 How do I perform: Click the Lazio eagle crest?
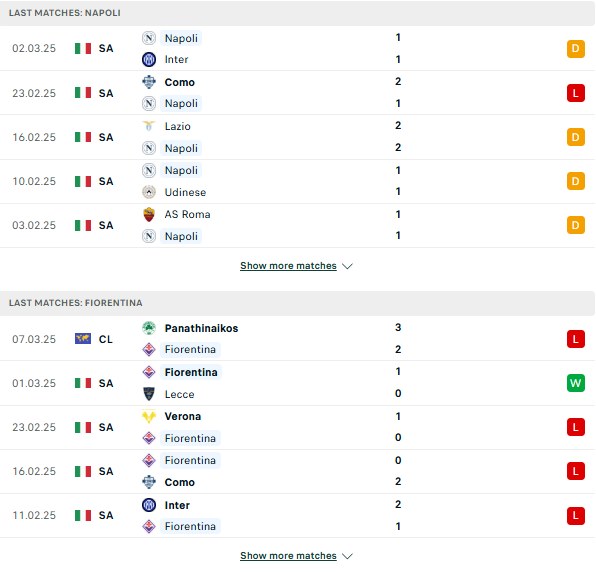(x=149, y=126)
